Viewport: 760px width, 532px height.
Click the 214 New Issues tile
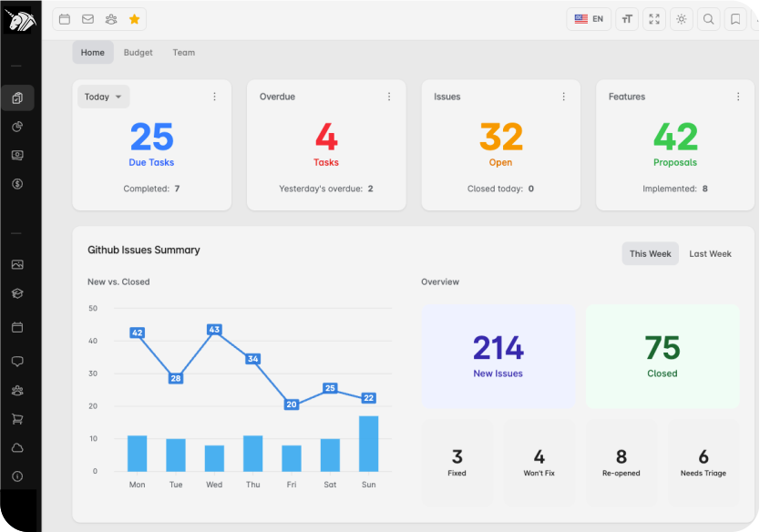(498, 355)
